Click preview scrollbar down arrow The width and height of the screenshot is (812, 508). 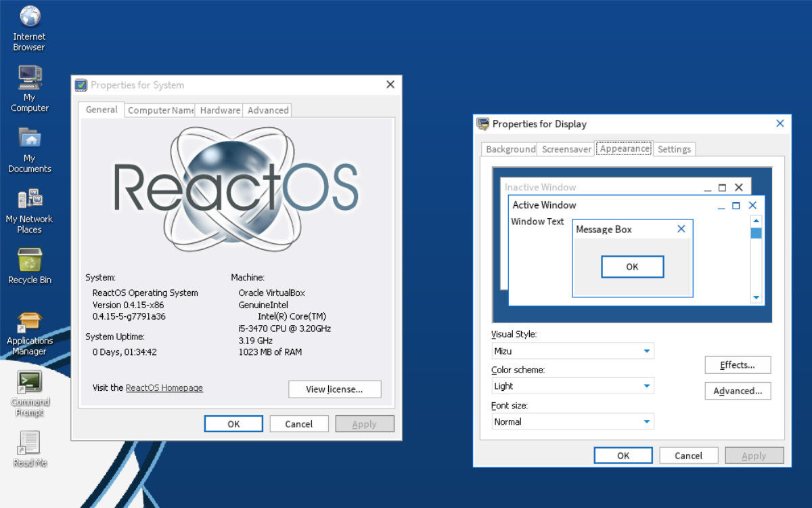click(757, 297)
